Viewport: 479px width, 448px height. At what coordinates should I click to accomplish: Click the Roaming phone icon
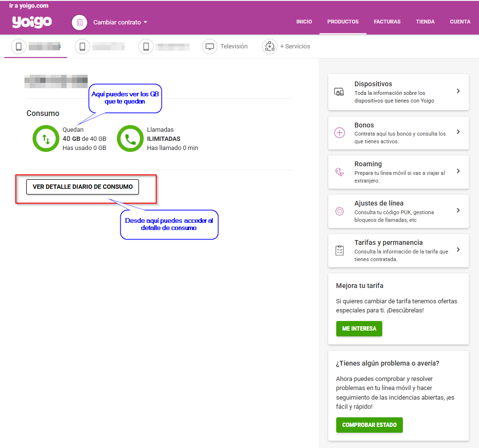click(x=340, y=172)
